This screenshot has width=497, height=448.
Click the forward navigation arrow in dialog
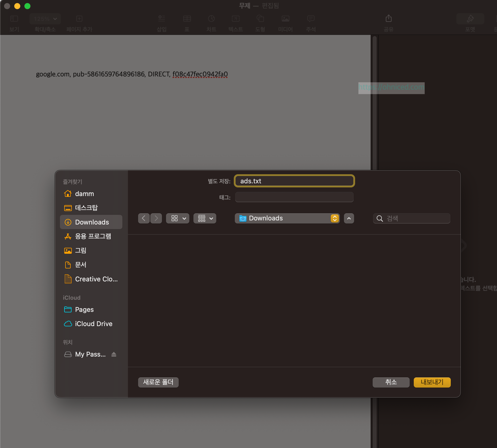pyautogui.click(x=156, y=218)
